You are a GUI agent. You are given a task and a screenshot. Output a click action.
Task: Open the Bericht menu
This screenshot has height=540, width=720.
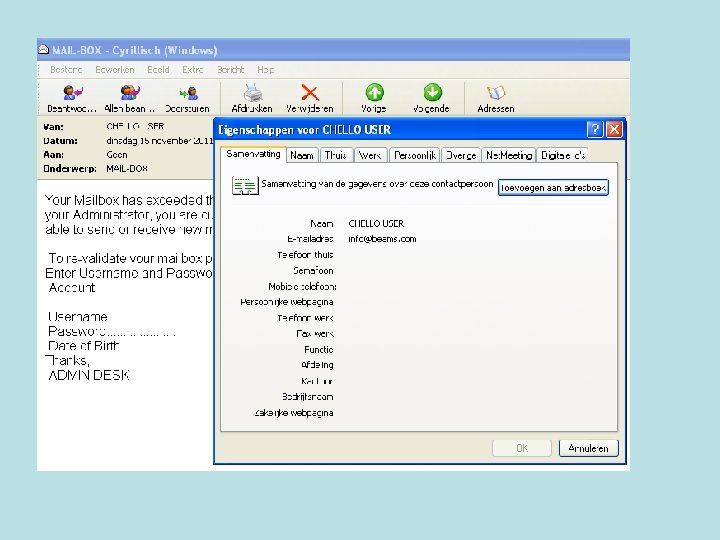231,70
